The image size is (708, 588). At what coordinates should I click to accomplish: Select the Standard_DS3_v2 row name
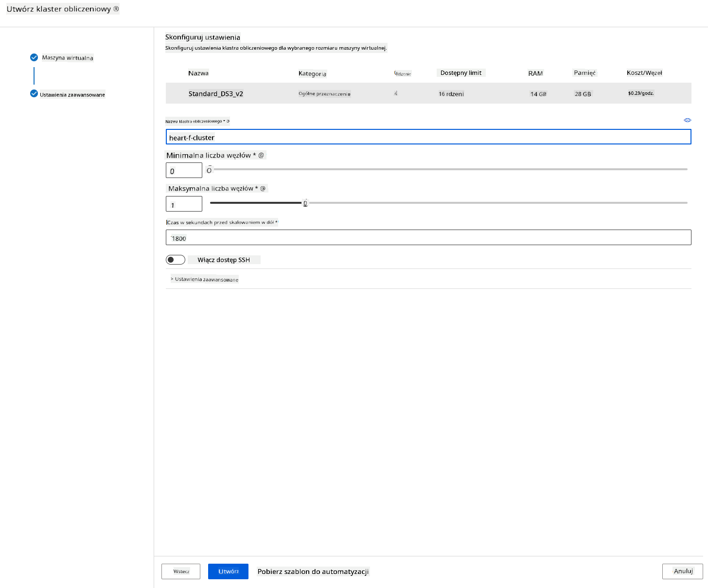[x=216, y=94]
